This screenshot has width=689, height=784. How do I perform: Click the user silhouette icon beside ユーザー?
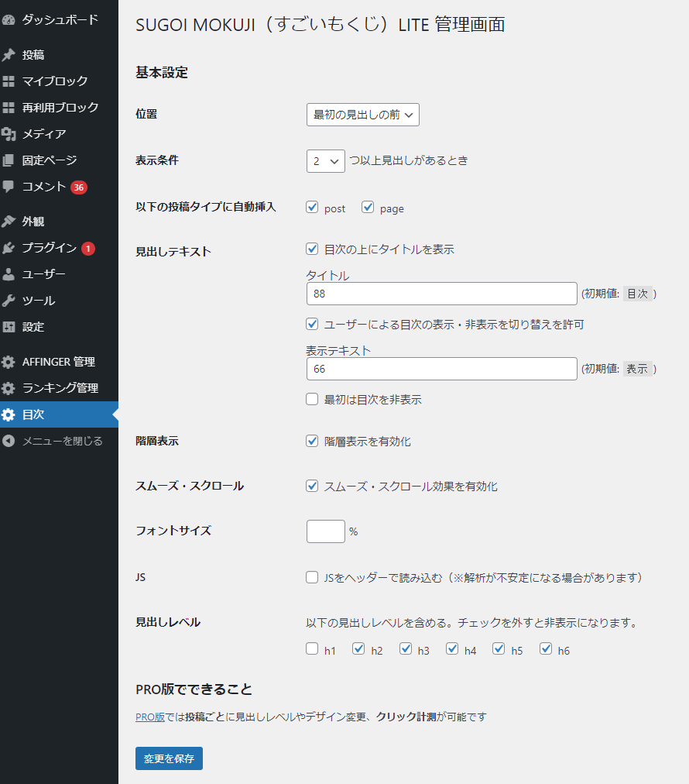click(x=9, y=274)
